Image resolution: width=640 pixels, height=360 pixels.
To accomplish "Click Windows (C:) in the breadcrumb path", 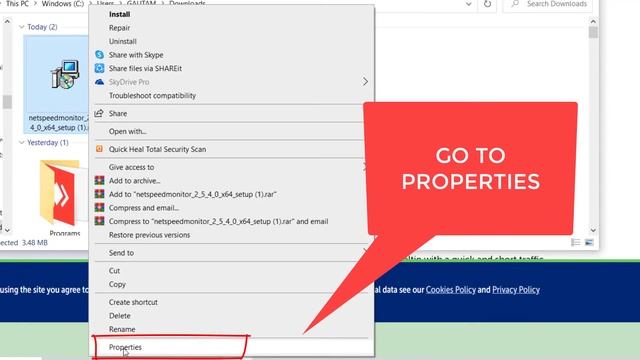I will 62,4.
